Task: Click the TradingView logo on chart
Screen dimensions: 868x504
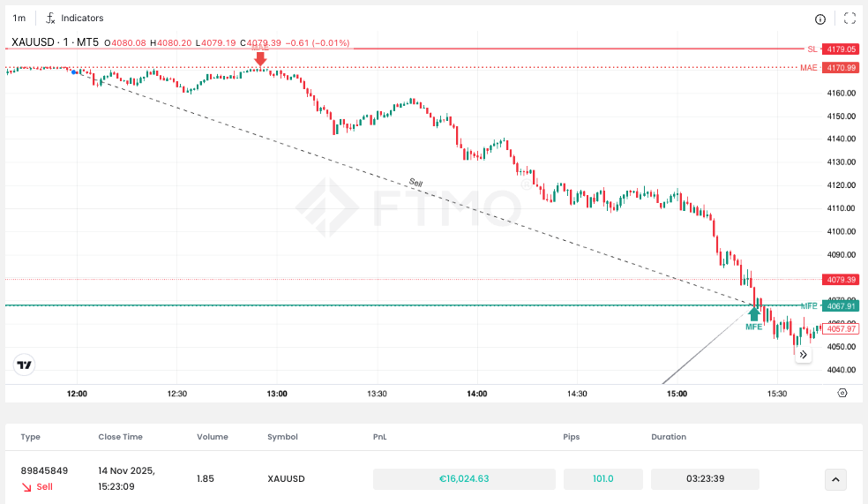Action: (25, 365)
